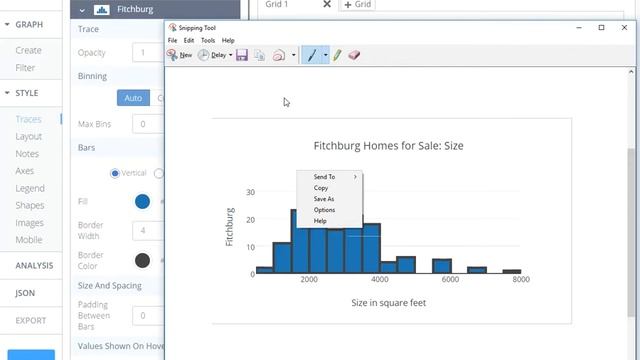Image resolution: width=640 pixels, height=360 pixels.
Task: Choose the Vertical bars radio option
Action: 115,173
